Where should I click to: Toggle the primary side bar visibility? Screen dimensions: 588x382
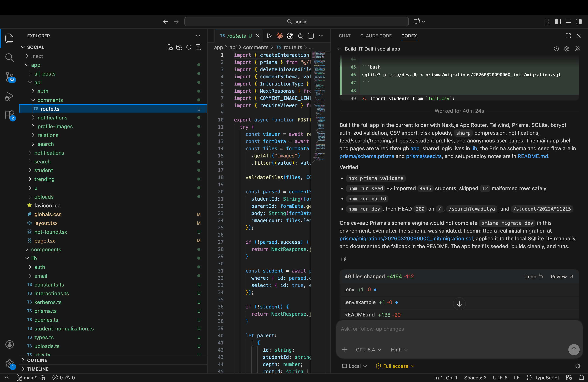[x=558, y=21]
